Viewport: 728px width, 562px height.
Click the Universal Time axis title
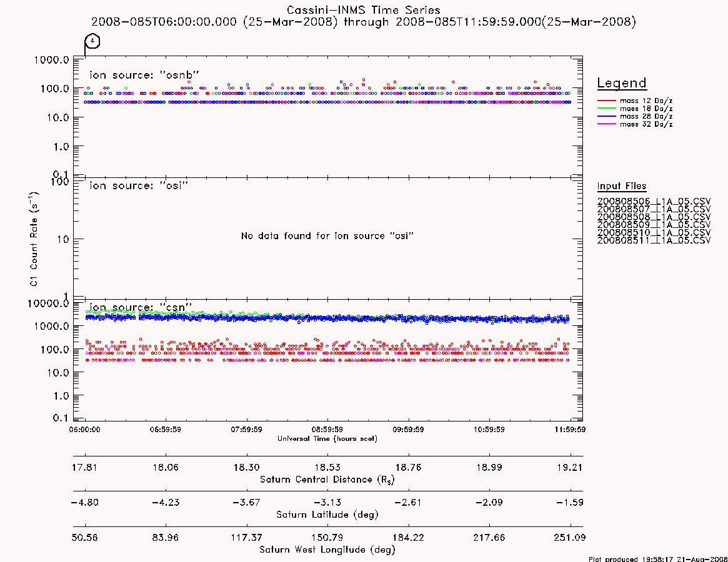click(327, 438)
